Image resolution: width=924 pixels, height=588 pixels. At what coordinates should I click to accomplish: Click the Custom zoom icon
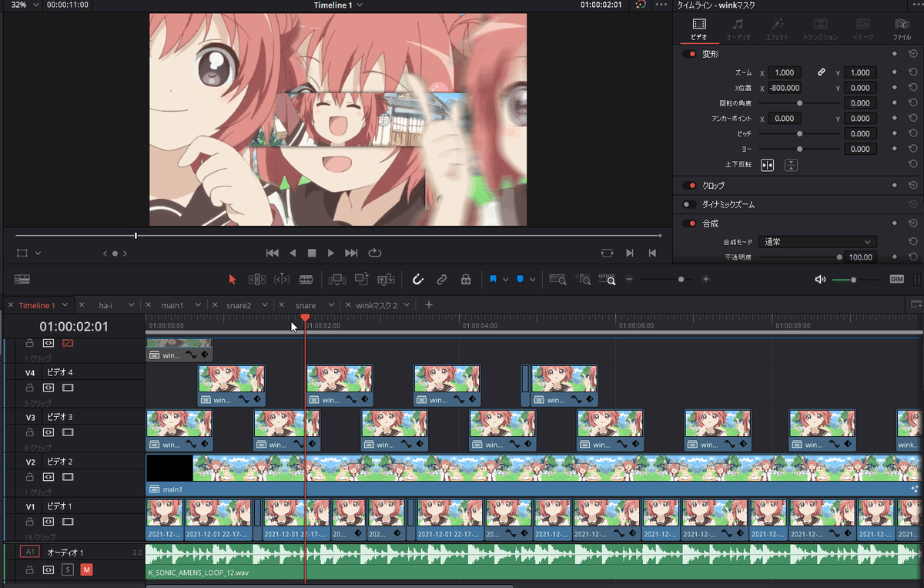(x=608, y=279)
